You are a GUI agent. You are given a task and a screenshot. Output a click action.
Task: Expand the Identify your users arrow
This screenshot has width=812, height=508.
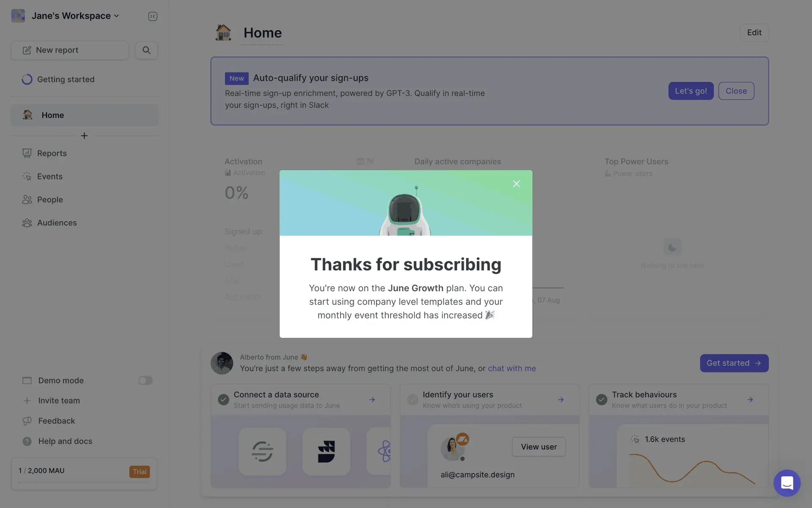(561, 400)
